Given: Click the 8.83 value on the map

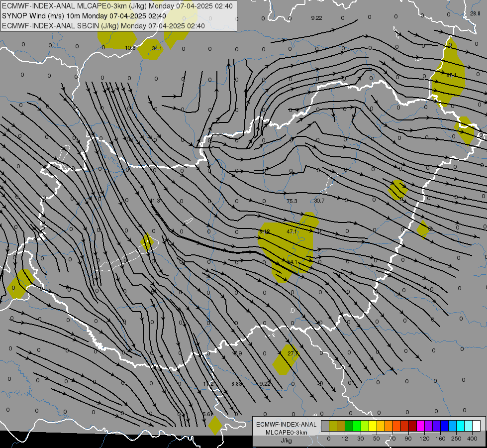Looking at the screenshot, I should point(237,384).
